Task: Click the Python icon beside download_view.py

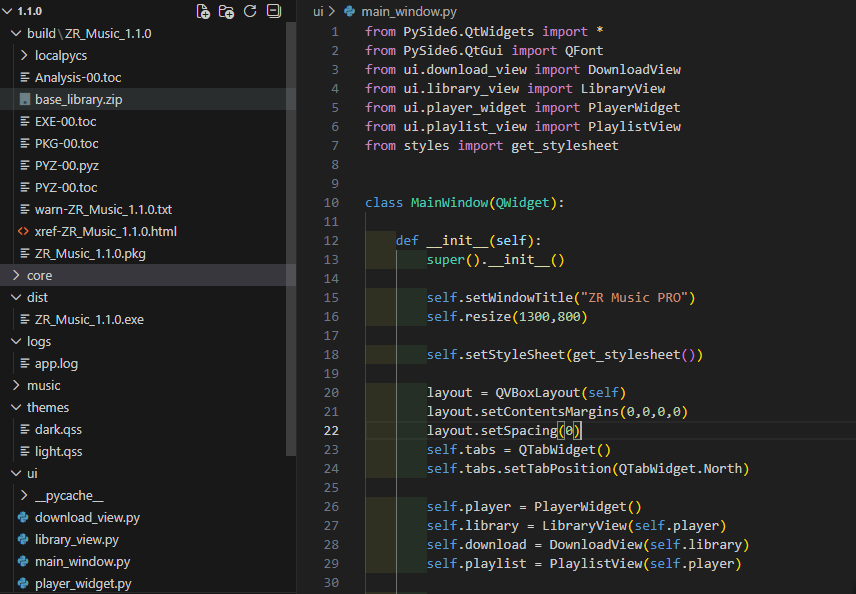Action: (x=24, y=517)
